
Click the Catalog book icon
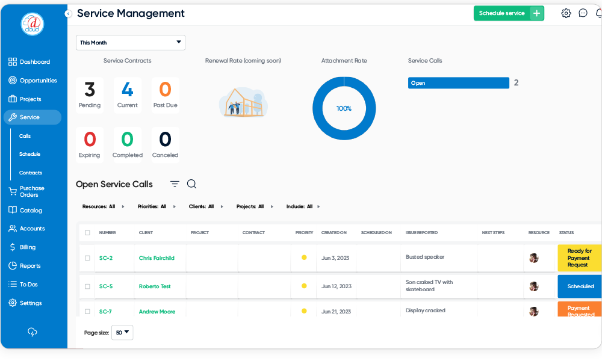[x=13, y=210]
